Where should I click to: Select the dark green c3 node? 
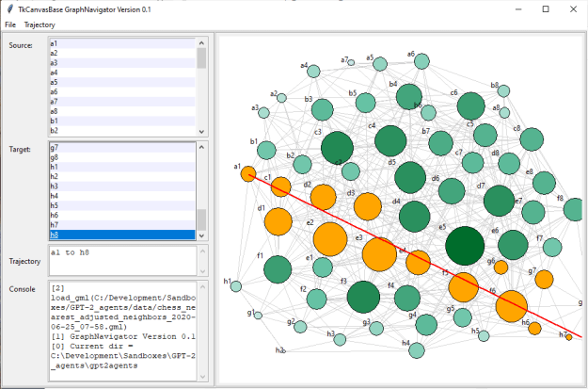[x=337, y=148]
